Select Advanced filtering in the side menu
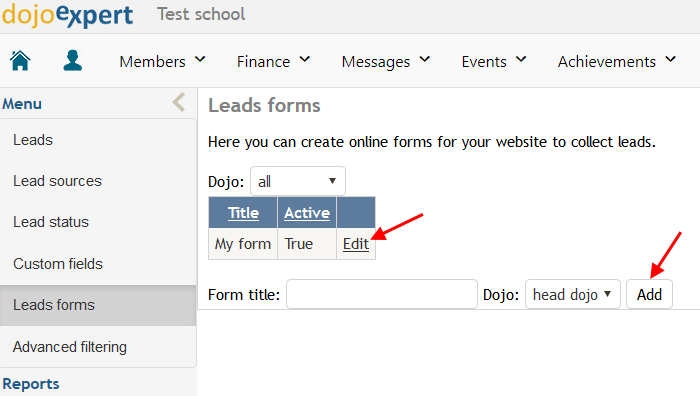700x396 pixels. click(98, 346)
